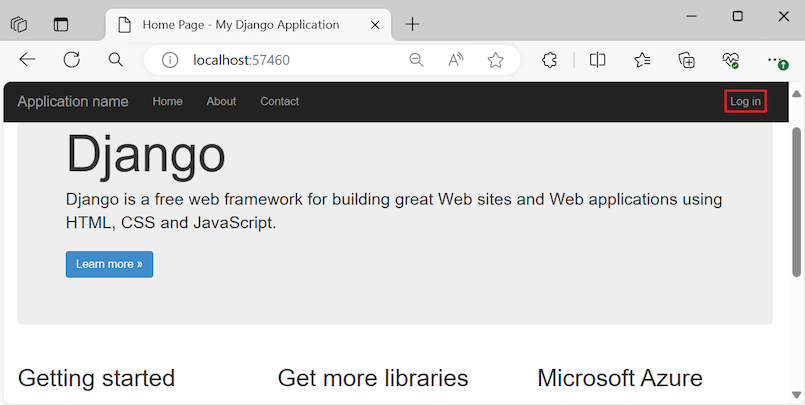Viewport: 805px width, 405px height.
Task: Toggle the Split screen icon
Action: (598, 60)
